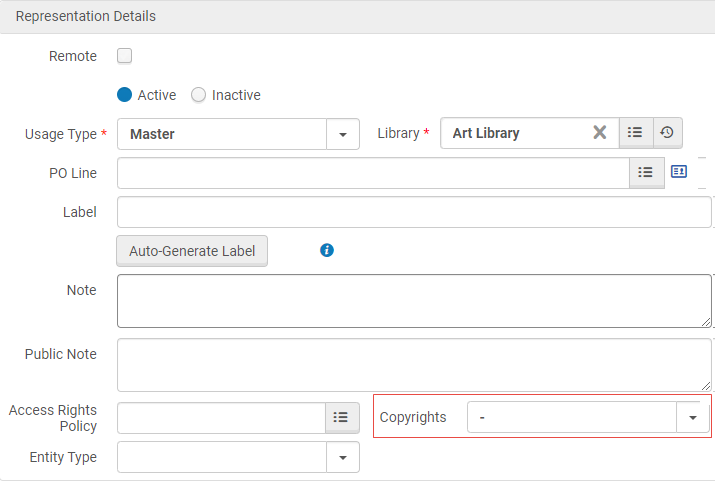
Task: Click the info icon beside Auto-Generate Label
Action: 326,250
